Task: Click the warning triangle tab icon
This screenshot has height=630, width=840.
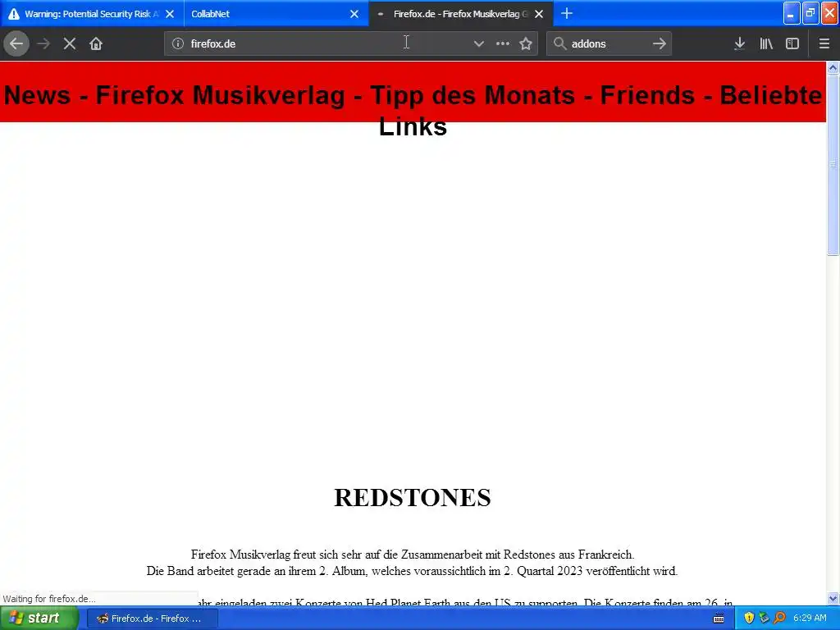Action: (14, 14)
